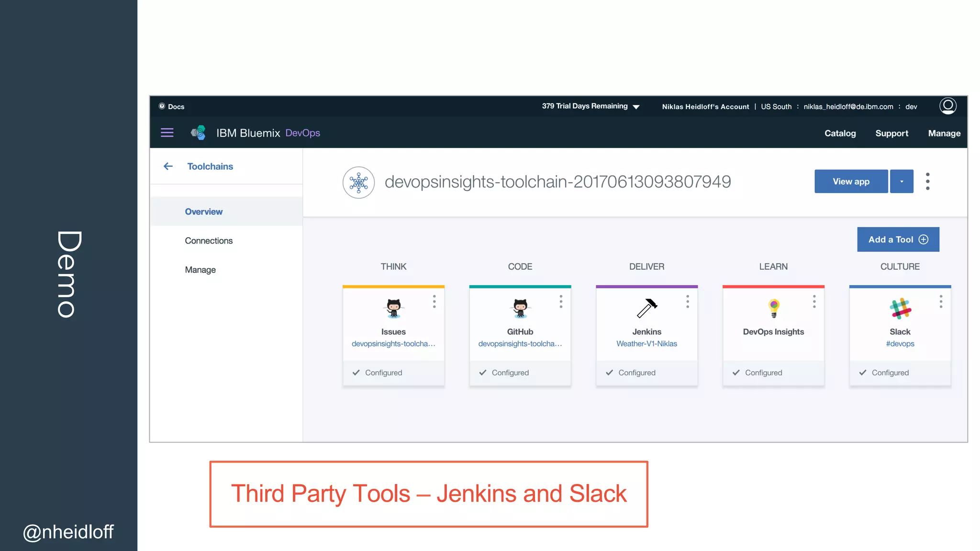Open the #devops Slack channel link
Viewport: 980px width, 551px height.
point(900,343)
